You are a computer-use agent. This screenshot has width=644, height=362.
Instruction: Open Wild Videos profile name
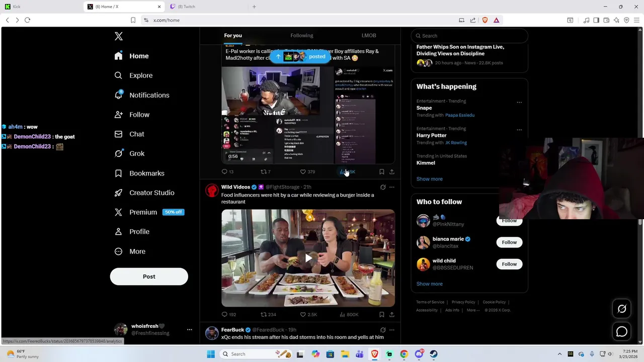(235, 187)
